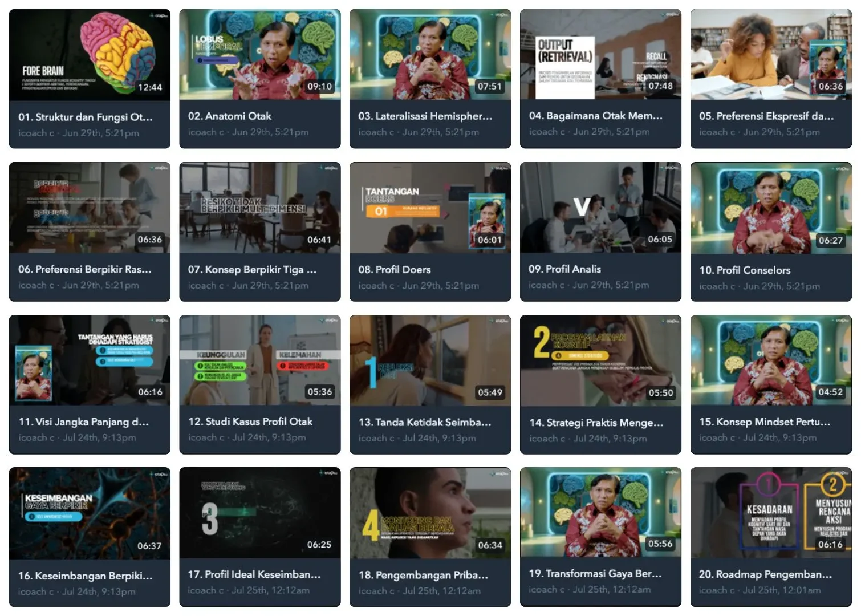The image size is (861, 616).
Task: Open the '09. Profil Analis' video title
Action: 564,269
